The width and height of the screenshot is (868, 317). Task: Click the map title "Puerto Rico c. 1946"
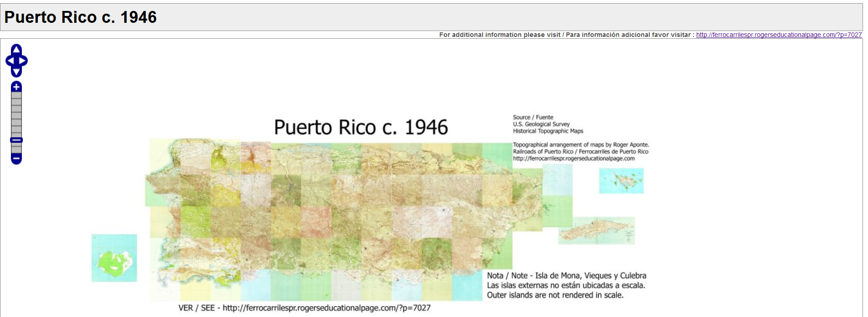361,127
